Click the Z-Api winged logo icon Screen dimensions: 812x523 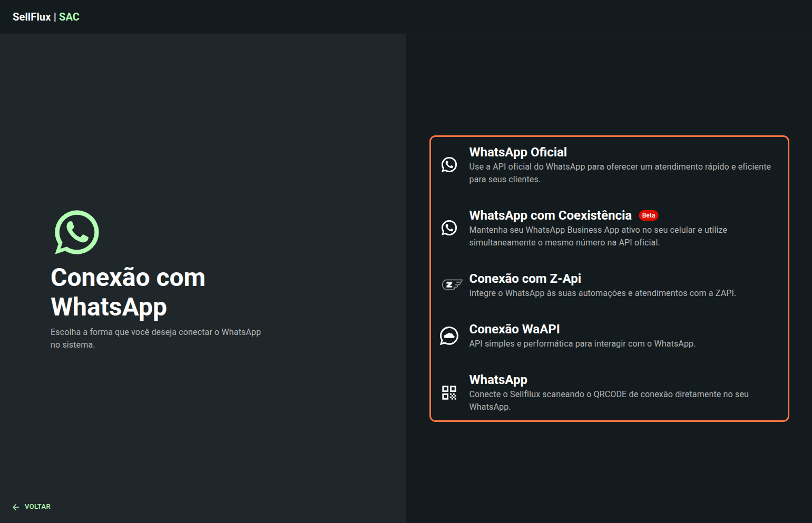(x=452, y=285)
